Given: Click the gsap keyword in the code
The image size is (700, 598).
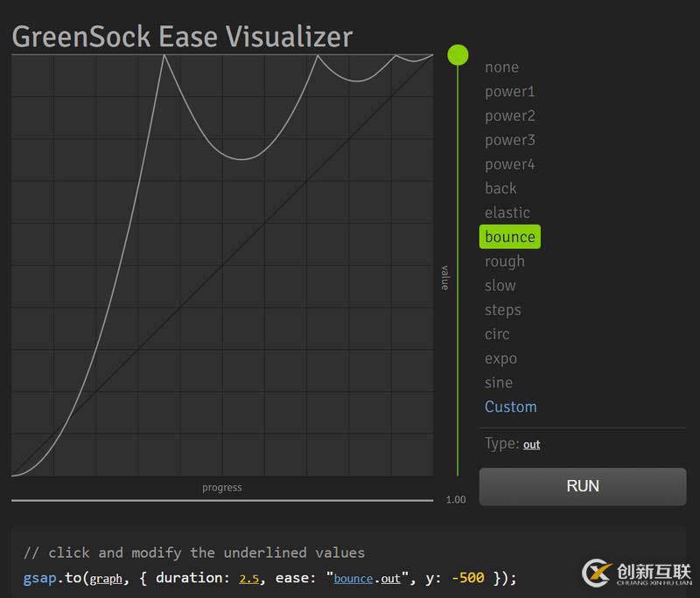Looking at the screenshot, I should [x=39, y=579].
